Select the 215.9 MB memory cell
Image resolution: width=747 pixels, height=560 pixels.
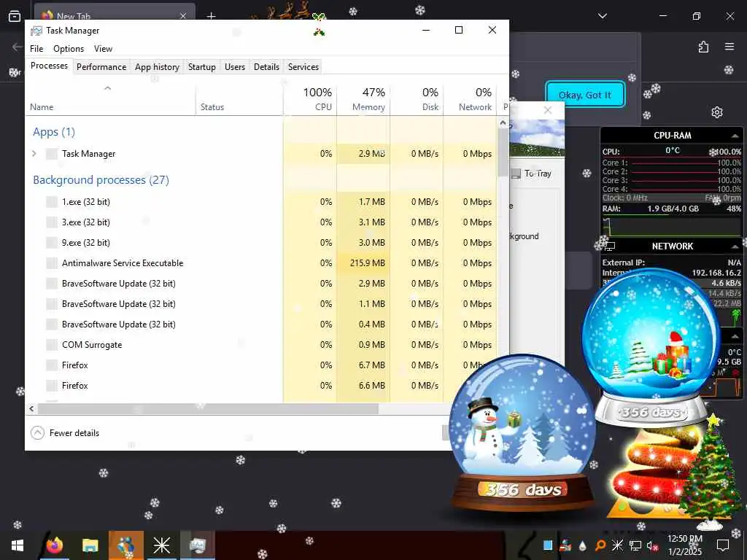point(363,263)
